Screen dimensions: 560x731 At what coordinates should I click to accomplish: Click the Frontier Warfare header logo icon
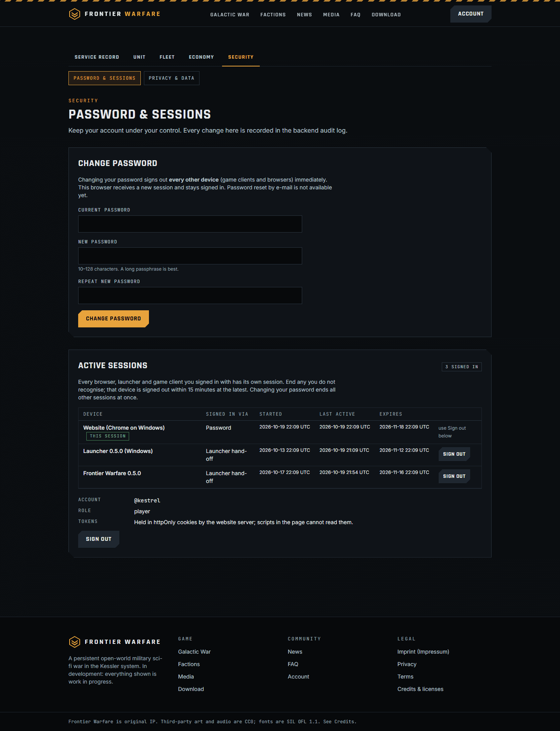tap(75, 14)
